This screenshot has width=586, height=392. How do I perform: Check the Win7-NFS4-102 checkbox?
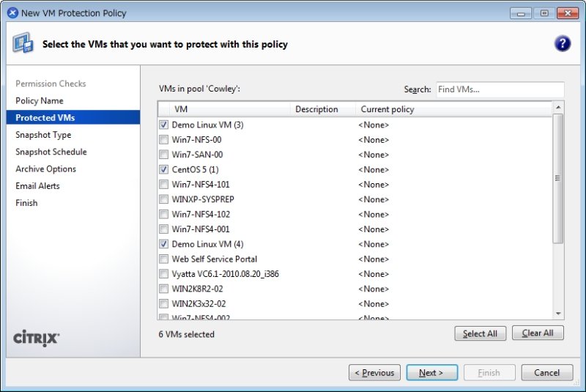(x=163, y=215)
